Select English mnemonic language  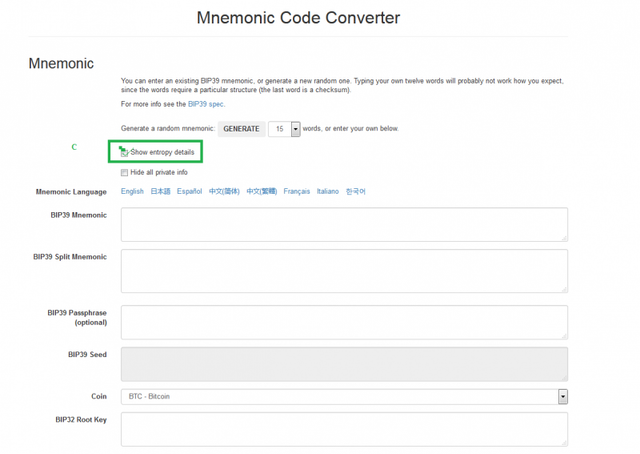point(132,191)
